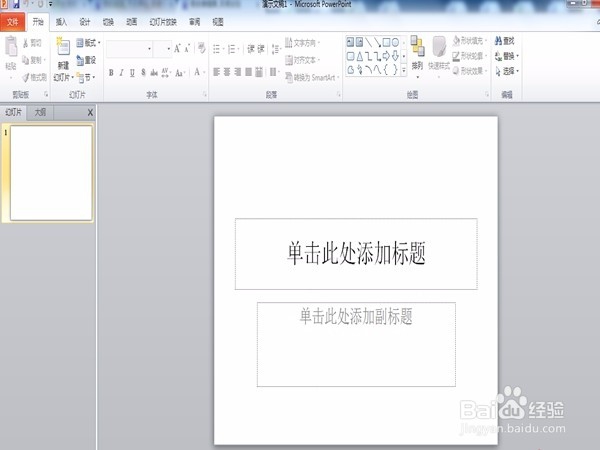600x450 pixels.
Task: Open the Shape Effects dropdown
Action: coord(470,71)
